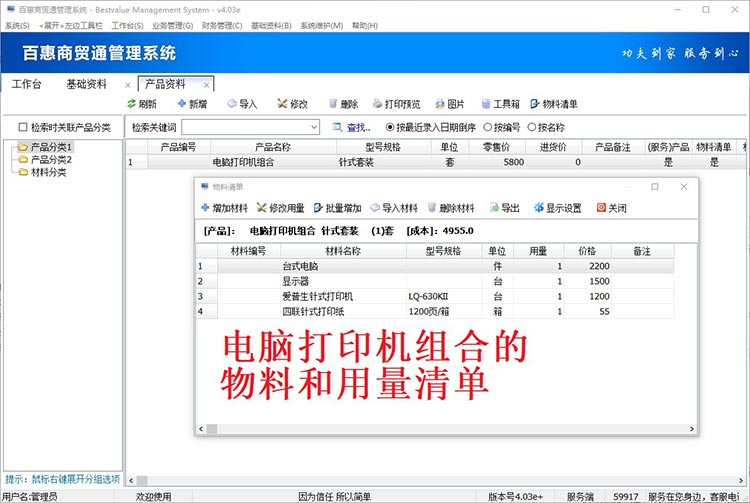Click the 5800 retail price cell

(497, 162)
